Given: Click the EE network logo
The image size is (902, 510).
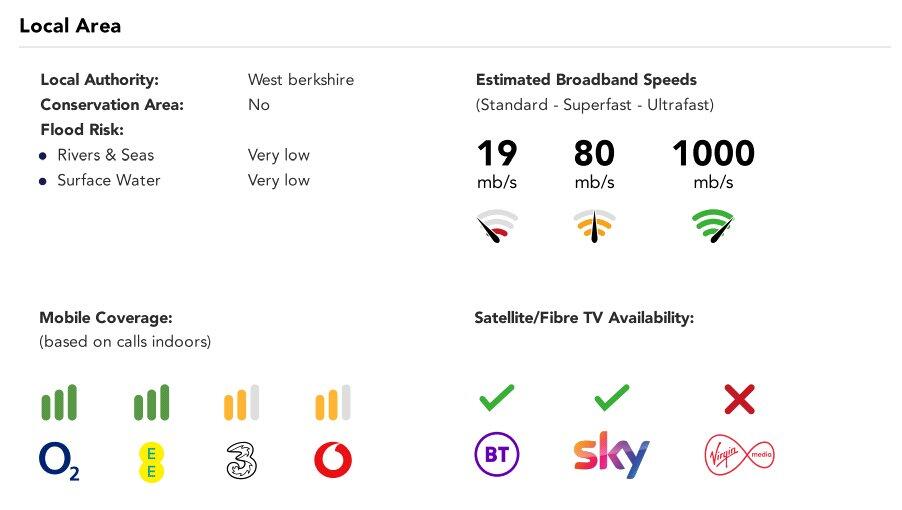Looking at the screenshot, I should click(x=151, y=461).
